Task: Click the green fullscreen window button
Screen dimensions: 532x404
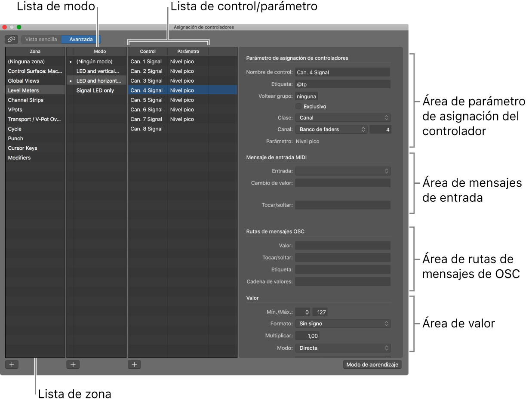Action: coord(19,27)
